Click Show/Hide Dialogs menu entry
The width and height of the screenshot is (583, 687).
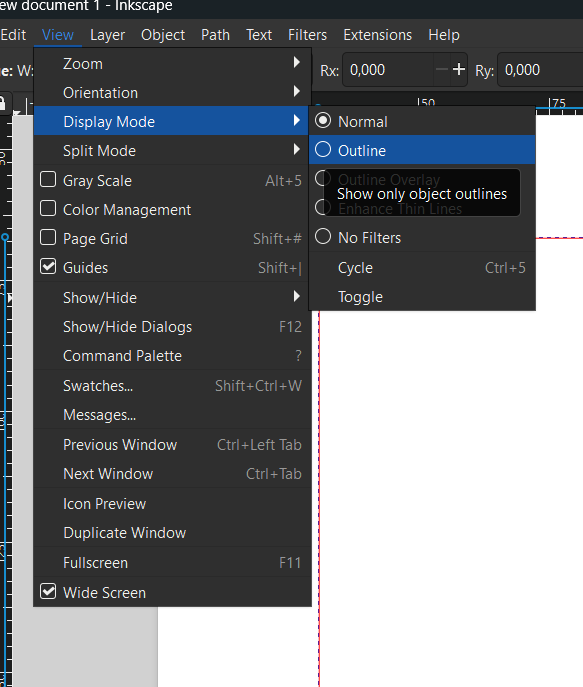click(172, 326)
